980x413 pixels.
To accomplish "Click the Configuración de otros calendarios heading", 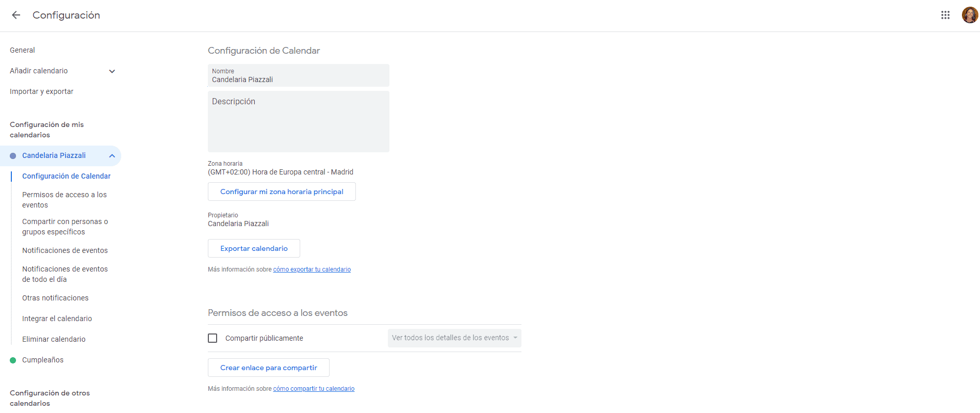I will (x=50, y=398).
